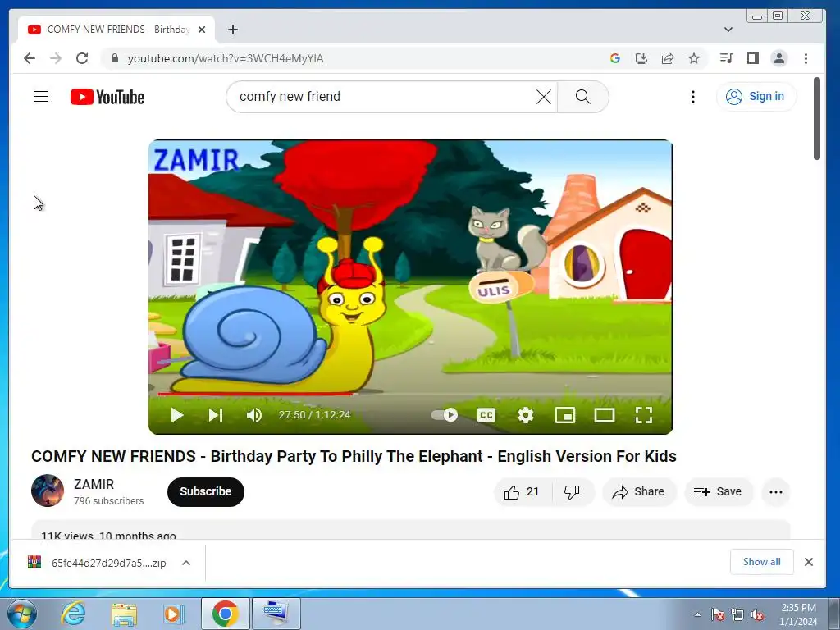Image resolution: width=840 pixels, height=630 pixels.
Task: Clear the search box text
Action: click(543, 97)
